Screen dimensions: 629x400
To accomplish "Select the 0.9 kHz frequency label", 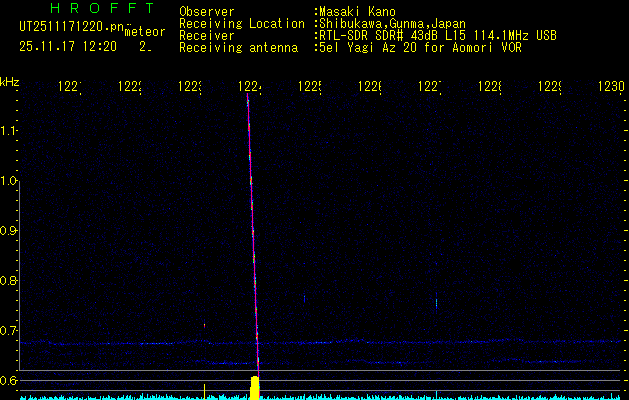I will (x=10, y=230).
